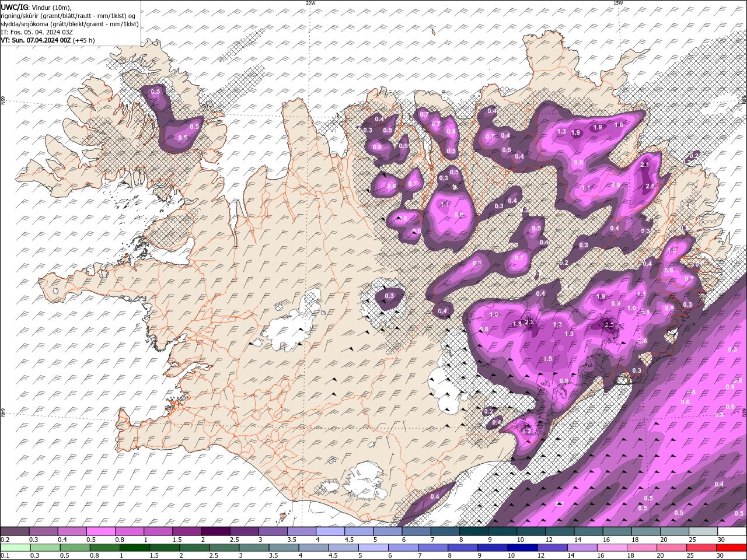The height and width of the screenshot is (560, 747).
Task: Click the valid time 'VT: Sun. 07.04.2024 00Z'
Action: (36, 40)
